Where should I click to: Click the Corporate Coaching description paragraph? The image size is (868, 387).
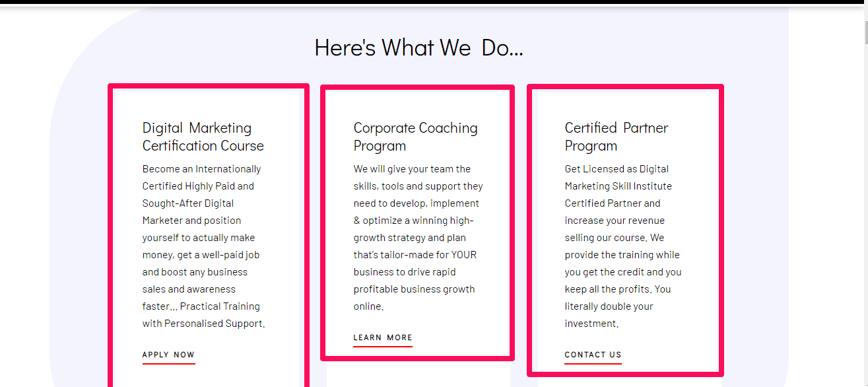pyautogui.click(x=417, y=238)
